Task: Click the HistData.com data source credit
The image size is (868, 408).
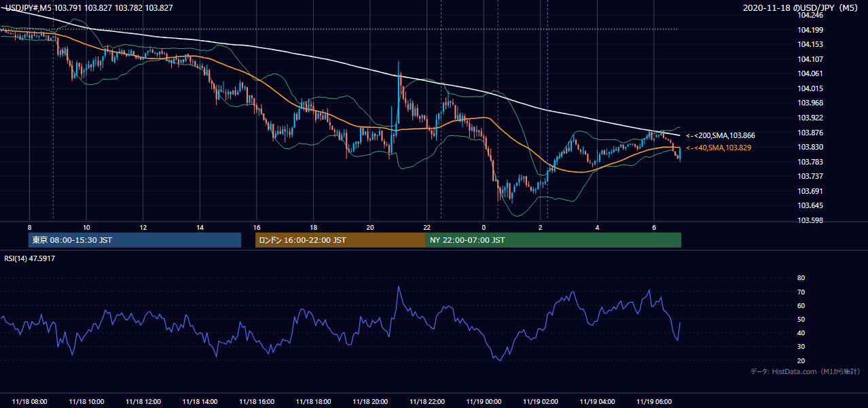Action: [x=805, y=371]
